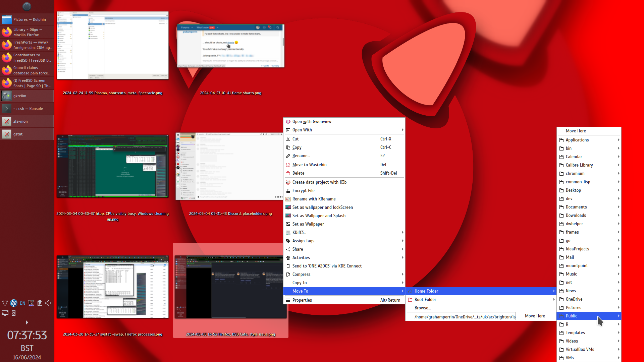Screen dimensions: 644x362
Task: Select systat -swap, Firefox processes.png thumbnail
Action: coord(113,287)
